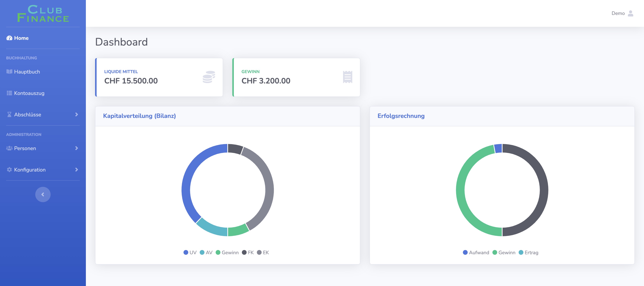Click the Home dashboard gauge icon
This screenshot has width=644, height=286.
(9, 38)
